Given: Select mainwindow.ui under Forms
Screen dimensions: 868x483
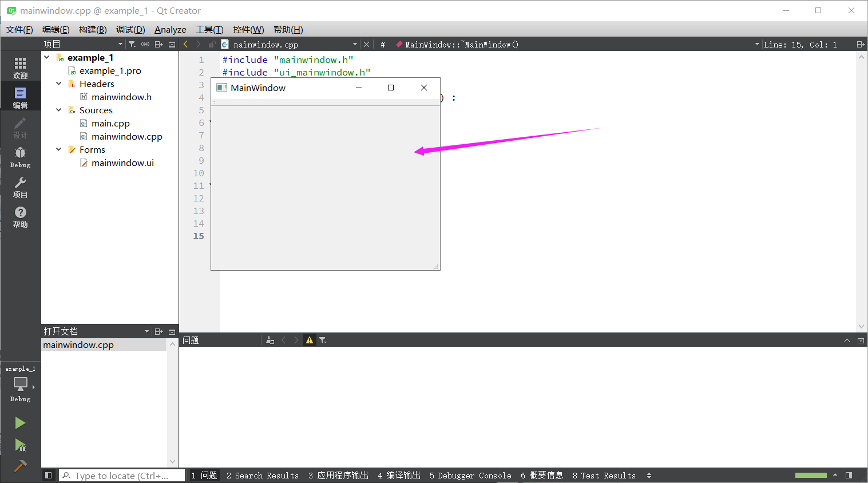Looking at the screenshot, I should (122, 163).
